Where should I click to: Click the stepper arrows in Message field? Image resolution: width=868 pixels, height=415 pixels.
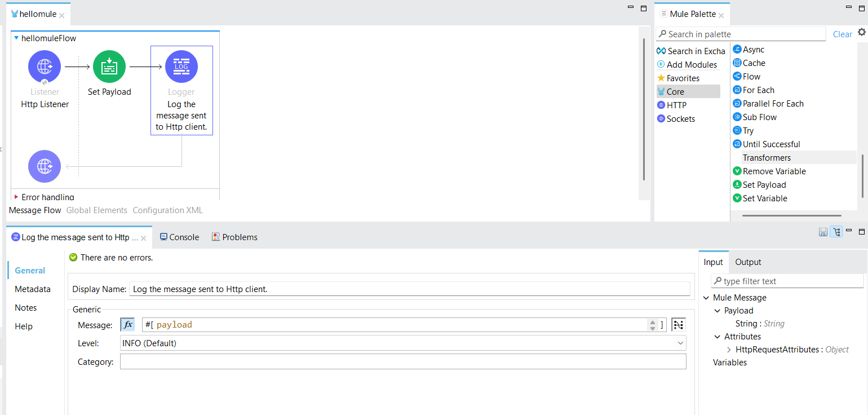(653, 325)
